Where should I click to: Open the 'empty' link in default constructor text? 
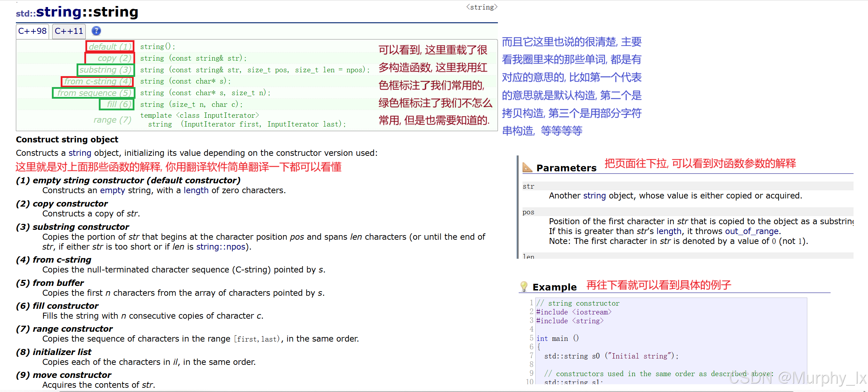pyautogui.click(x=113, y=190)
